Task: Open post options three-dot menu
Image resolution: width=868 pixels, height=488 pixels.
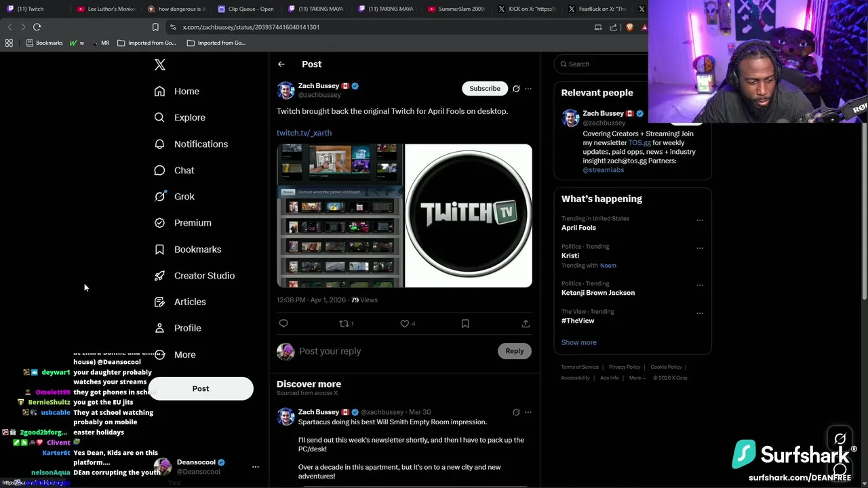Action: coord(528,89)
